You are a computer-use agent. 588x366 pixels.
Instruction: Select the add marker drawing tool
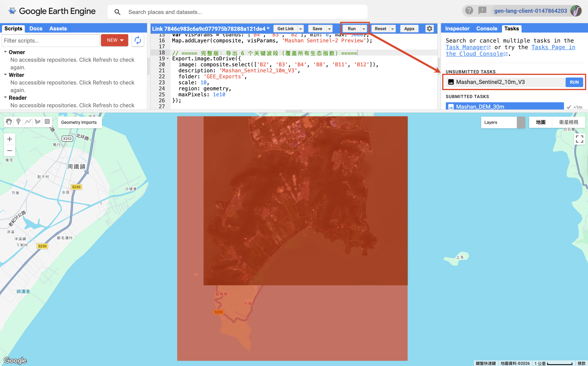coord(18,121)
